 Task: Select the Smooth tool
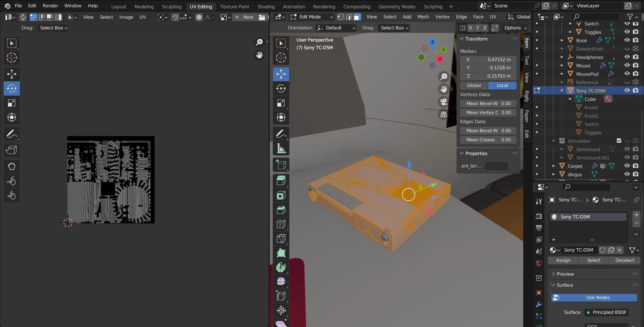point(281,282)
